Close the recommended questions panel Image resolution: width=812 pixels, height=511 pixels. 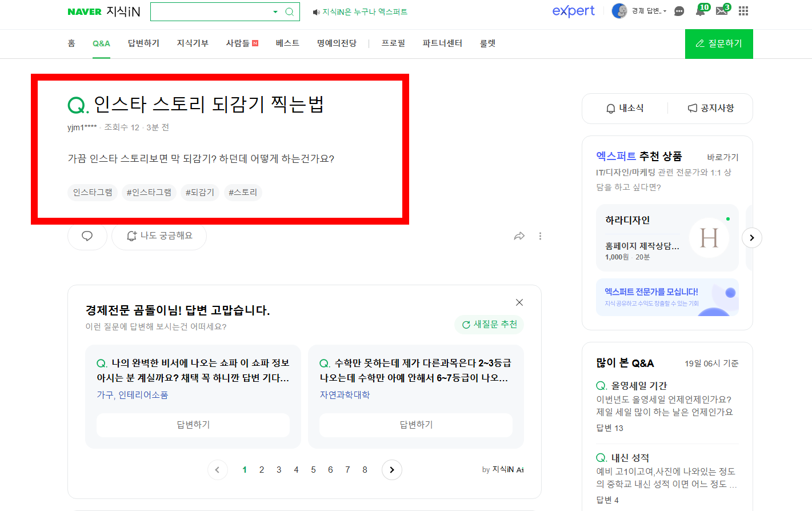tap(519, 302)
